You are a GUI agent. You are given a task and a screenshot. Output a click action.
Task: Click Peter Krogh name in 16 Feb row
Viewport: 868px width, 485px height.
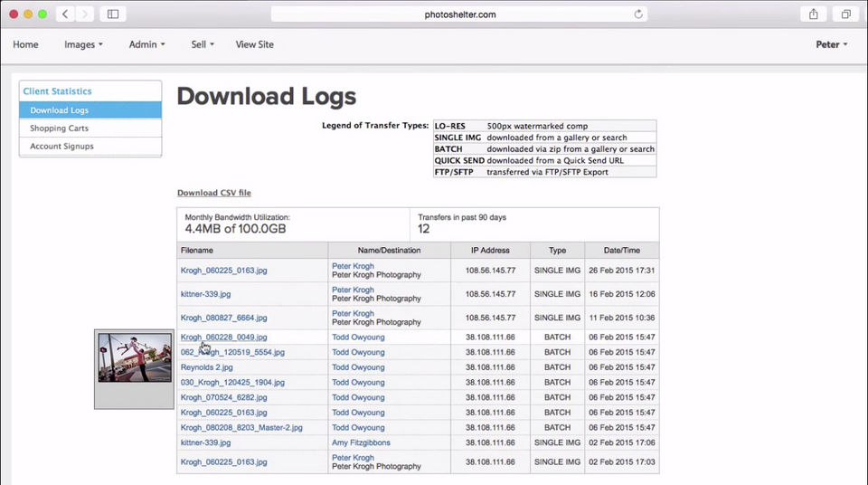pos(354,290)
